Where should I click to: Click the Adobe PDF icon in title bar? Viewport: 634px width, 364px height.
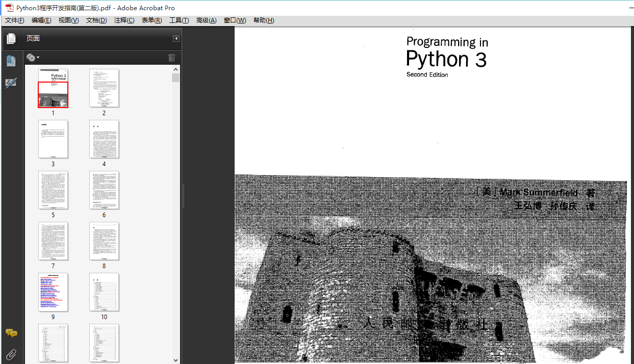pos(9,8)
